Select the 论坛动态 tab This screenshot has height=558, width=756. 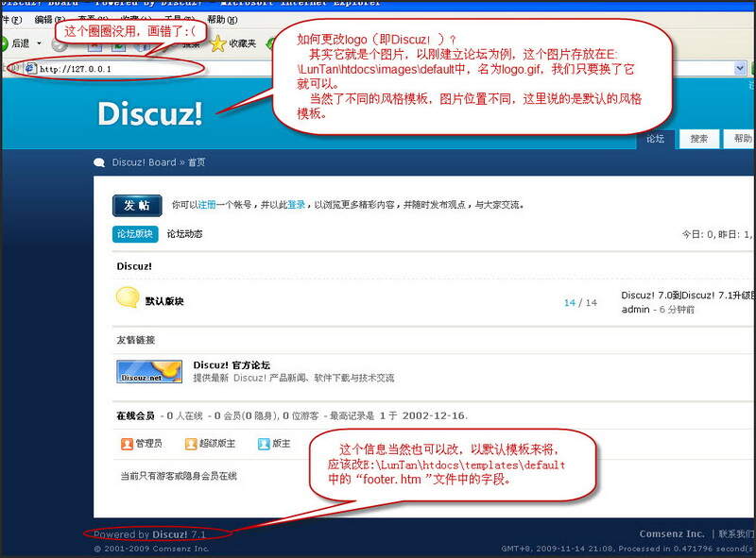pos(184,234)
